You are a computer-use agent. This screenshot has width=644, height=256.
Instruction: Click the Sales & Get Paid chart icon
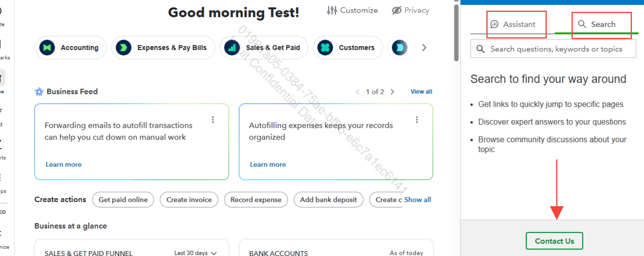pyautogui.click(x=232, y=48)
